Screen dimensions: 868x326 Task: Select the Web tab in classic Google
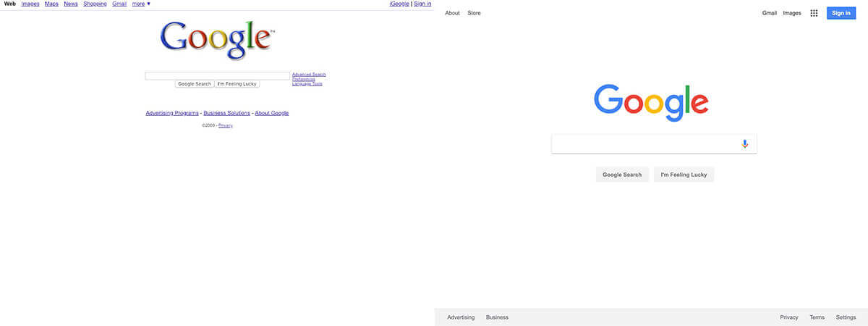pos(10,4)
